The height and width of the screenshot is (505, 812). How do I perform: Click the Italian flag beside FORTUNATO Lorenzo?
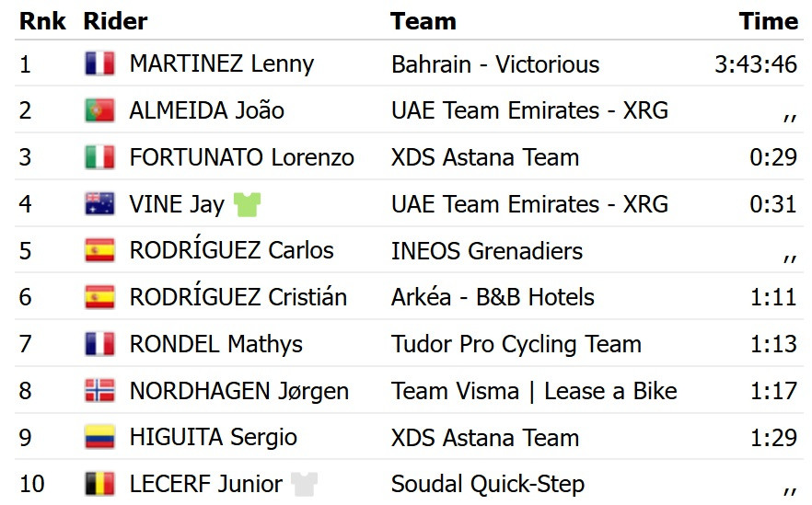click(99, 157)
